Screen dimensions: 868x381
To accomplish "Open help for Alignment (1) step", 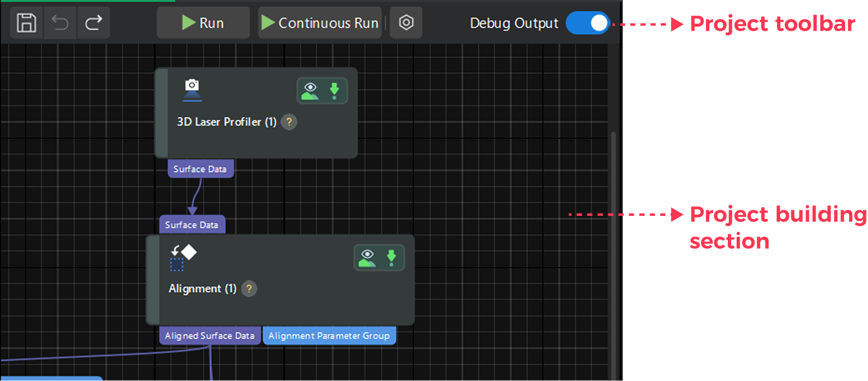I will point(249,288).
